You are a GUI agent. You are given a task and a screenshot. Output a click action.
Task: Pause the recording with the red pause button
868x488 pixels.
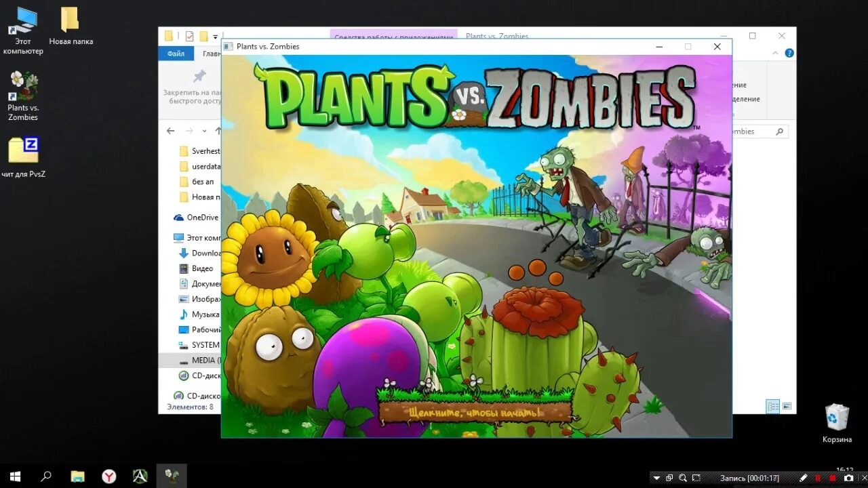coord(818,478)
